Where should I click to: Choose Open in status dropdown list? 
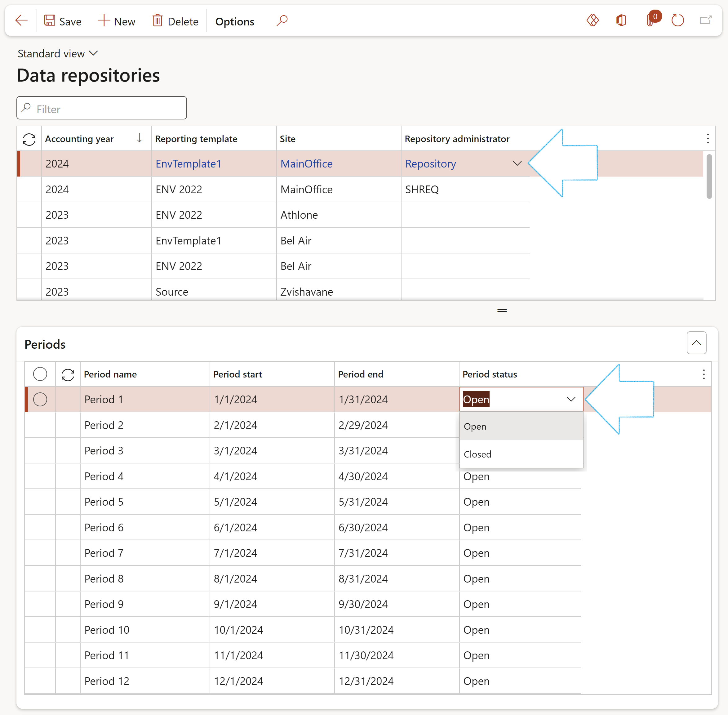[521, 426]
